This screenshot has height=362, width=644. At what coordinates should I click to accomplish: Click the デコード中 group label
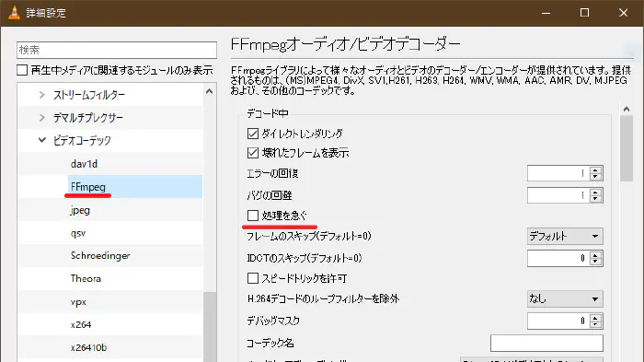click(x=268, y=113)
